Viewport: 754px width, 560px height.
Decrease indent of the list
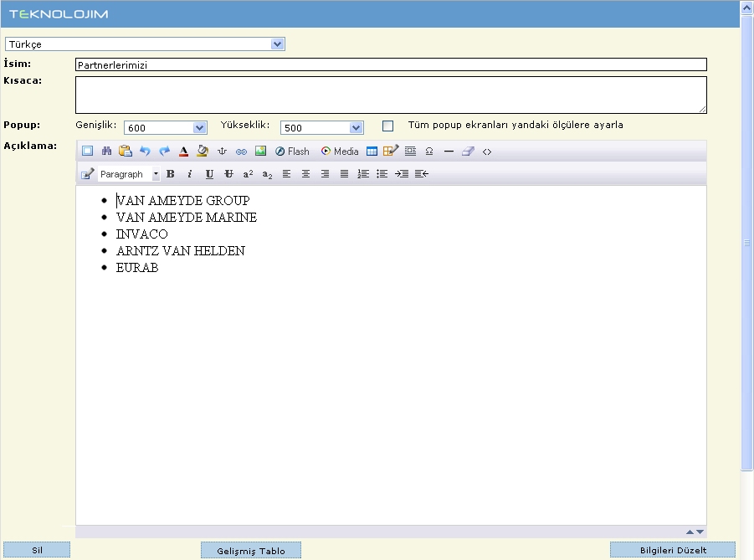tap(422, 173)
